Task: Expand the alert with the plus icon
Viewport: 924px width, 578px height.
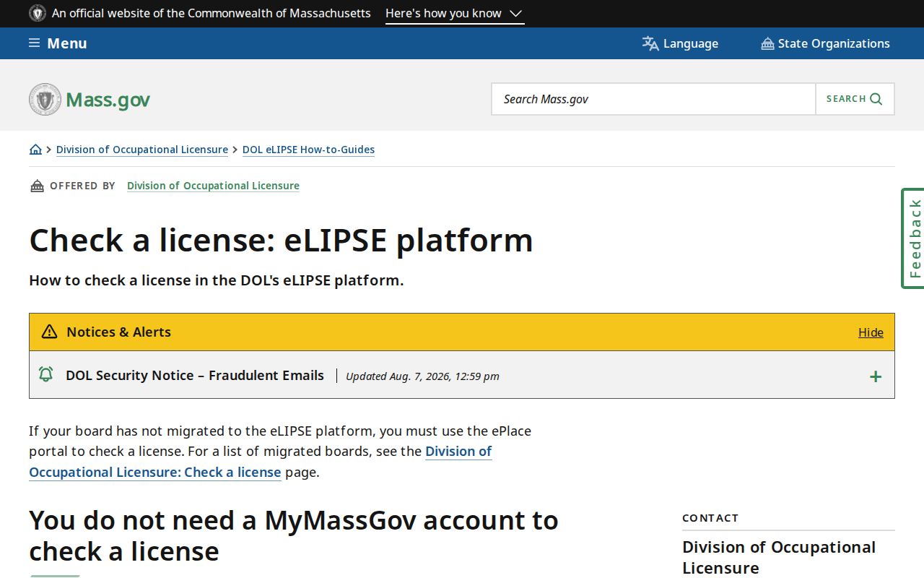Action: [x=876, y=376]
